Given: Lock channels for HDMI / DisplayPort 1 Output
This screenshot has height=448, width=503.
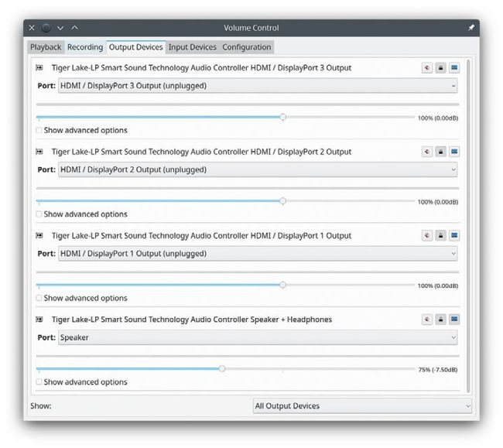Looking at the screenshot, I should click(440, 235).
